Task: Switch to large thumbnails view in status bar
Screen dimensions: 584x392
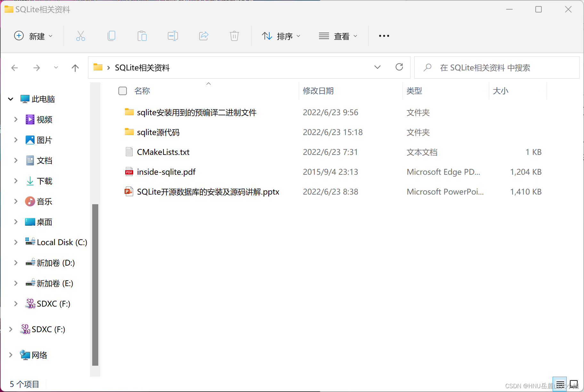Action: pos(574,384)
